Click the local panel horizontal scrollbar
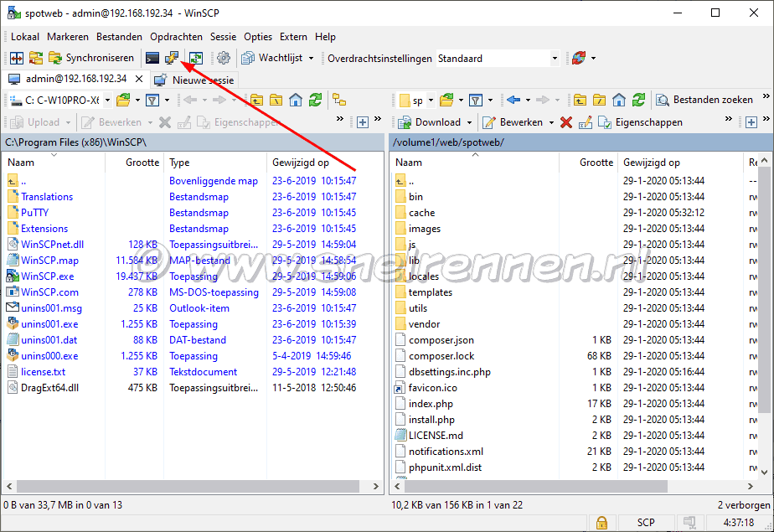 click(188, 487)
